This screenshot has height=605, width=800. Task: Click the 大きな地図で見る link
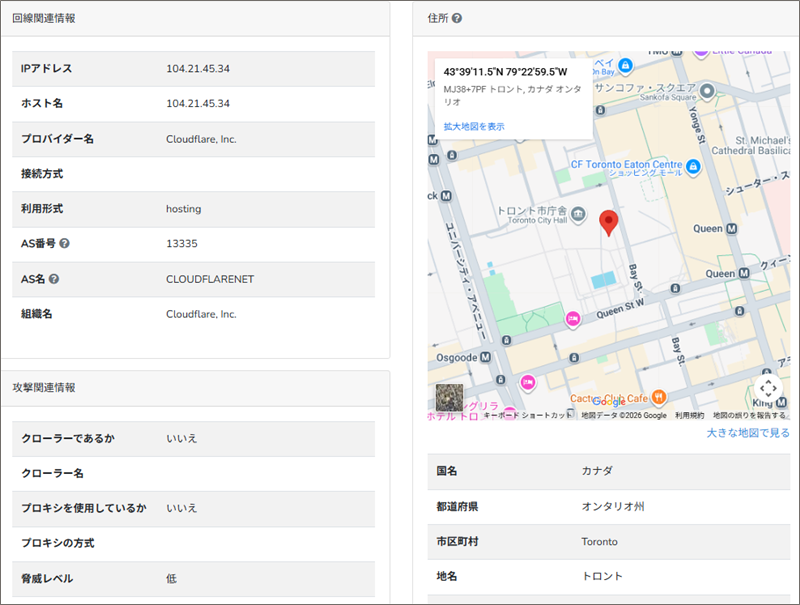pos(747,433)
